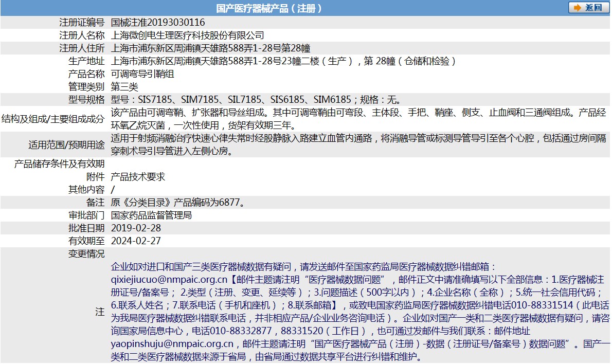The width and height of the screenshot is (612, 364).
Task: Click expiry date 2024-02-27
Action: coord(136,241)
